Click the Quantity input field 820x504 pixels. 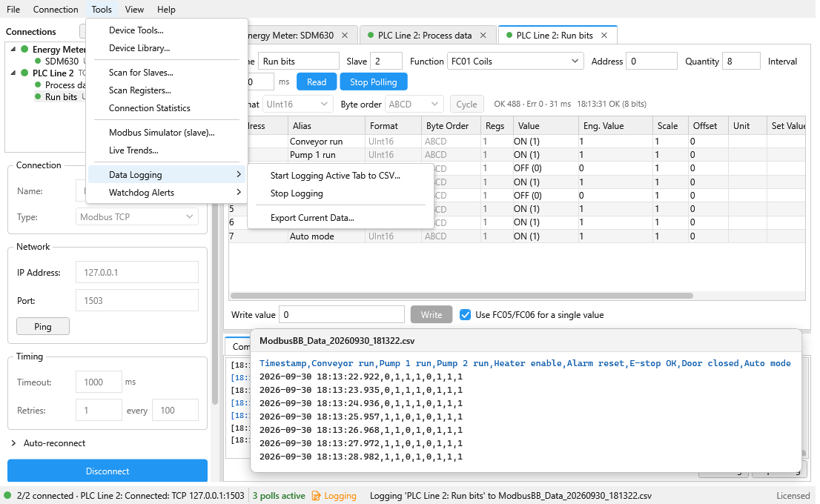741,62
